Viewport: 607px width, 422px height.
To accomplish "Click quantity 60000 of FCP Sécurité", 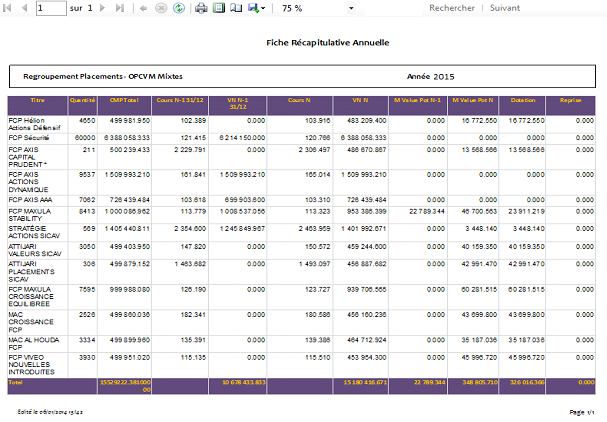I will point(85,138).
